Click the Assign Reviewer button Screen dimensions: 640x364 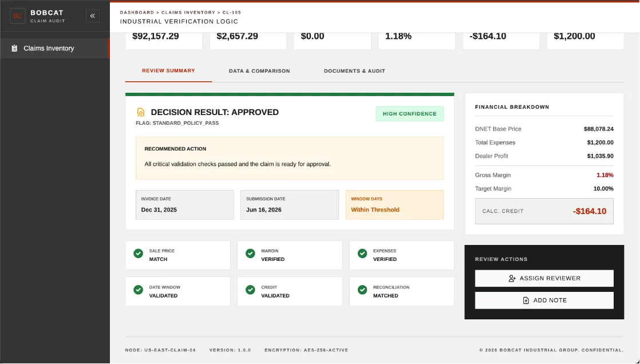click(x=544, y=278)
